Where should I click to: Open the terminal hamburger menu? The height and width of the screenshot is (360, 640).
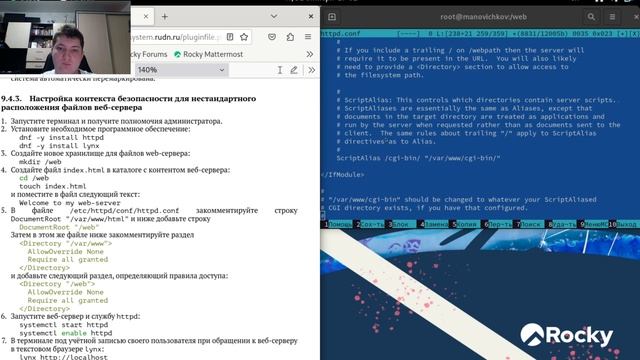tap(612, 17)
